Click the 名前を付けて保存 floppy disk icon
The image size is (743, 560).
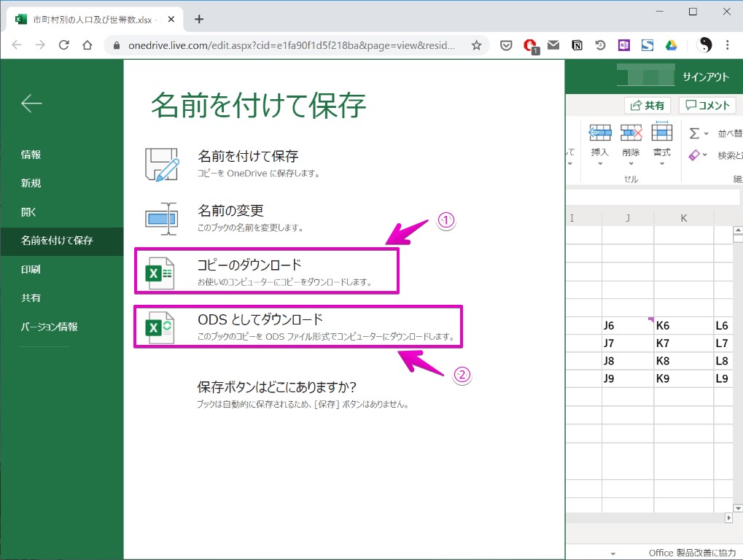(161, 163)
